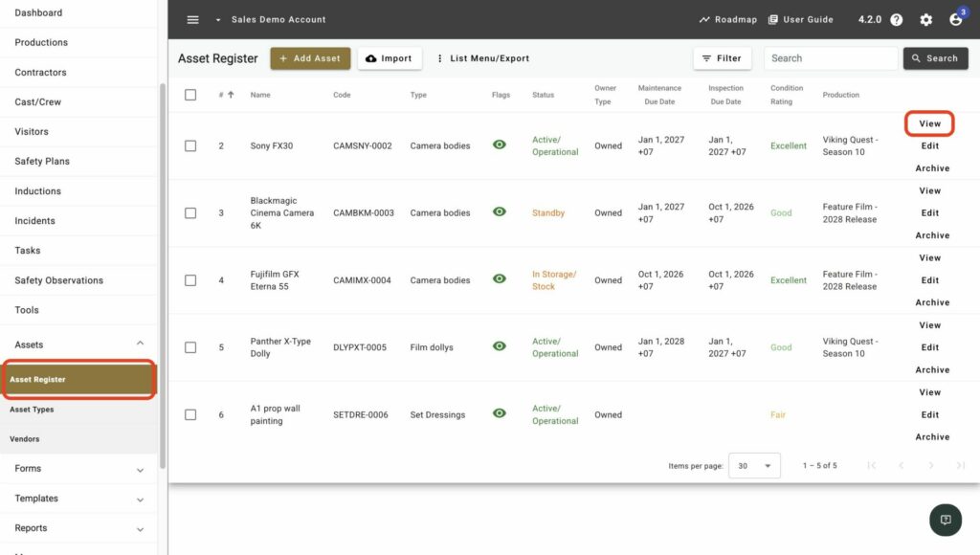This screenshot has width=980, height=555.
Task: View the Sony FX30 asset
Action: coord(929,123)
